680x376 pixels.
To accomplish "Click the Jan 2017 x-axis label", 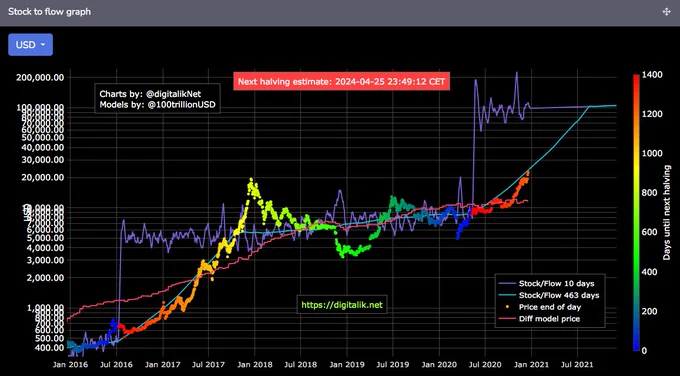I will (162, 365).
